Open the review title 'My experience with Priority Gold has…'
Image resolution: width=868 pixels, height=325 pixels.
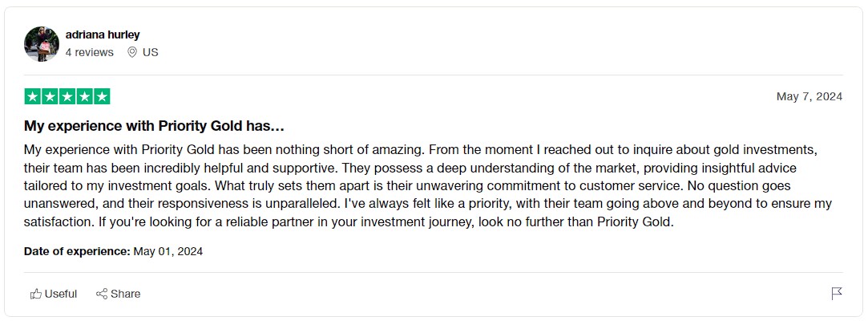[x=154, y=126]
